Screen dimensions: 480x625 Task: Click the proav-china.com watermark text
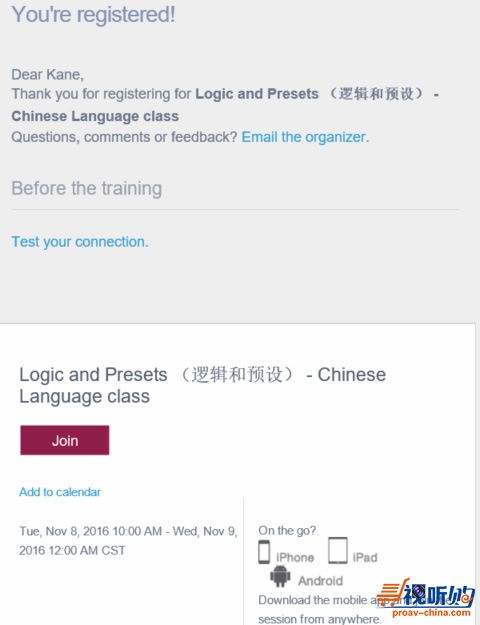click(x=432, y=613)
